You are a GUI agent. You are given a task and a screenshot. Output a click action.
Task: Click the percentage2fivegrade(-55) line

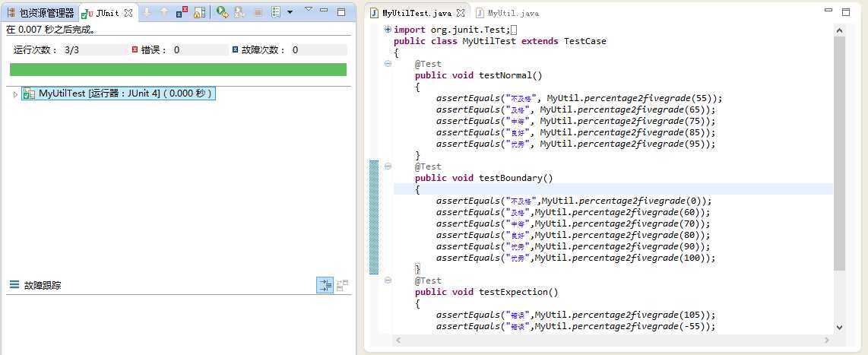click(x=575, y=326)
